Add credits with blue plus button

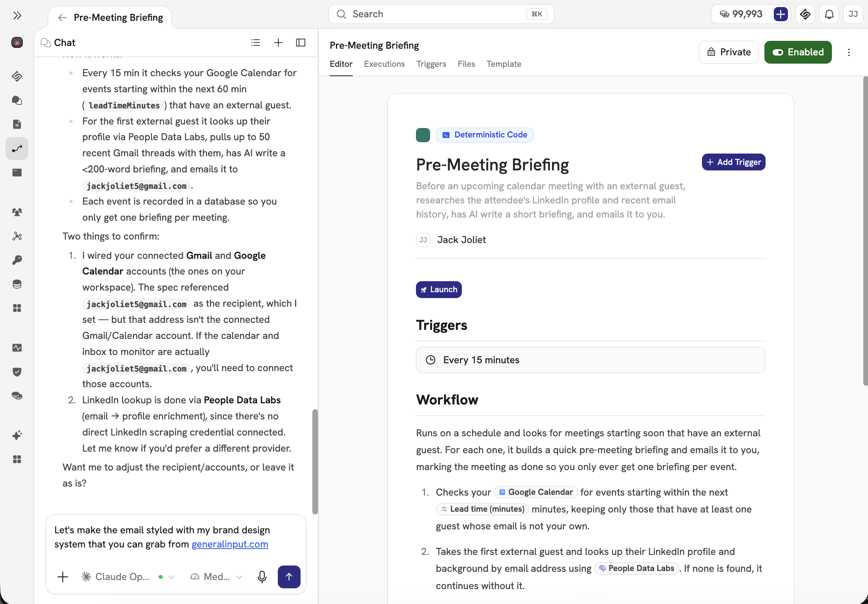[x=781, y=14]
